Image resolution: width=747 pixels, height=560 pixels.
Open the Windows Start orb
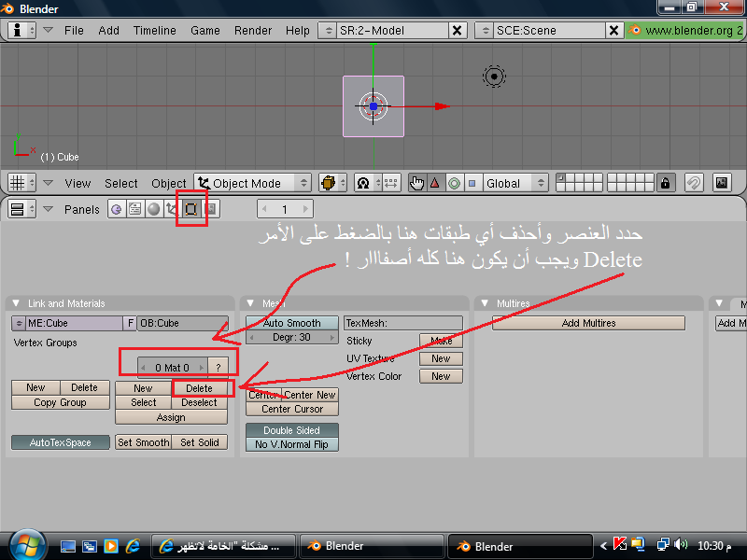28,545
